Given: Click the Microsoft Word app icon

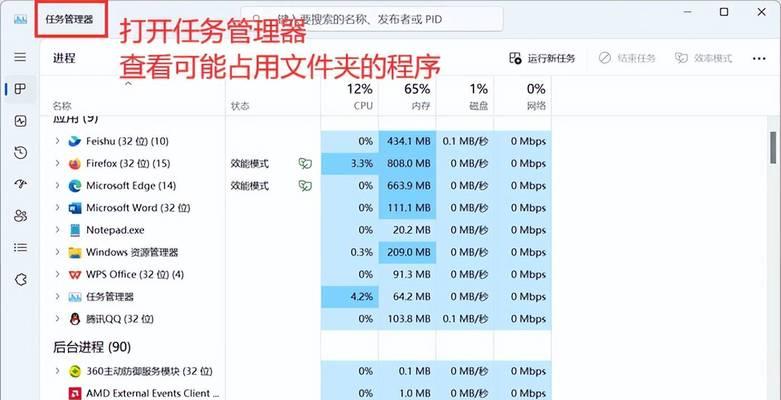Looking at the screenshot, I should (75, 208).
